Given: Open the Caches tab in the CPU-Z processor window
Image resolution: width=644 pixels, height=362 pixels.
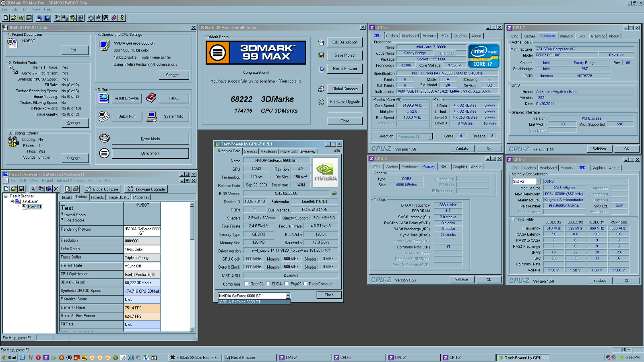Looking at the screenshot, I should pos(392,36).
